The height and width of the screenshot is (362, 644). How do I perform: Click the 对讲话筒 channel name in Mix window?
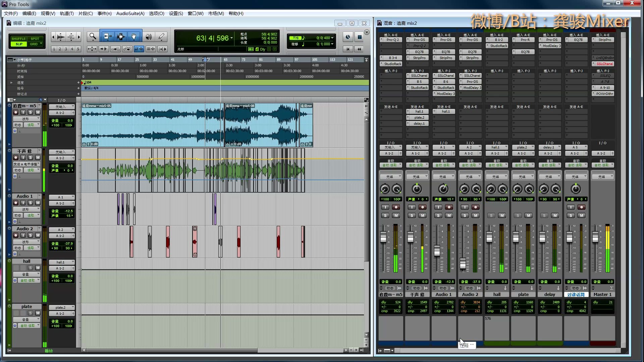pos(576,295)
